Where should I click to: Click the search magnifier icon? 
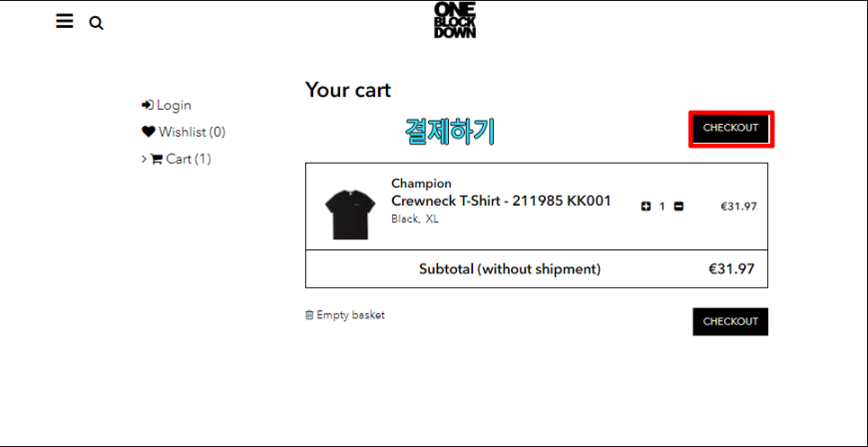97,23
